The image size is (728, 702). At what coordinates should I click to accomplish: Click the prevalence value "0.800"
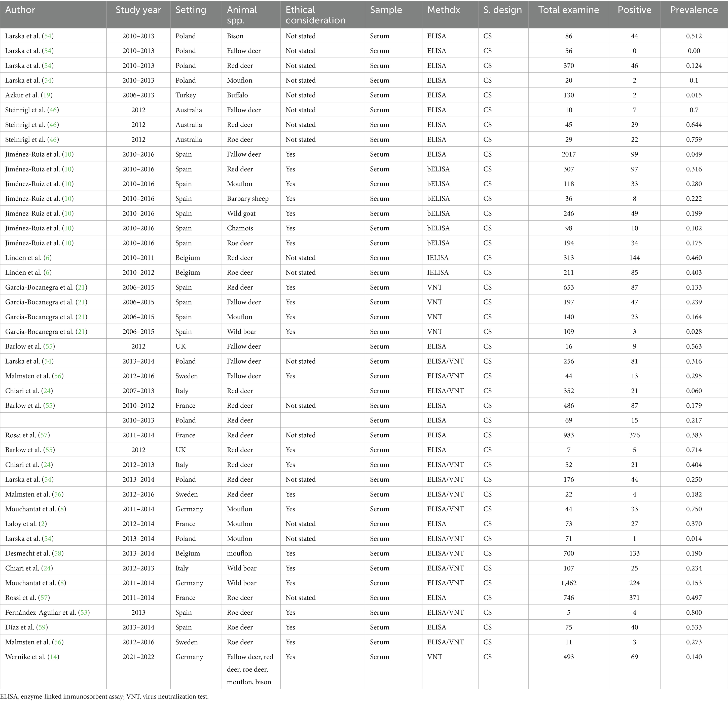pyautogui.click(x=694, y=612)
